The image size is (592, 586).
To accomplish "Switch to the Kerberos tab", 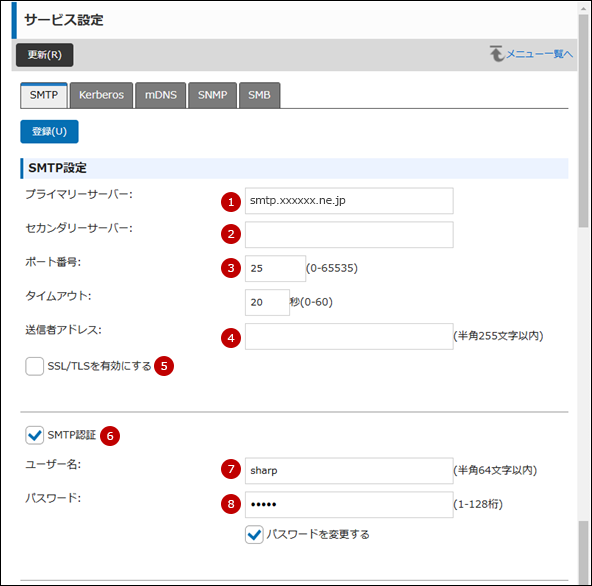I will (101, 95).
